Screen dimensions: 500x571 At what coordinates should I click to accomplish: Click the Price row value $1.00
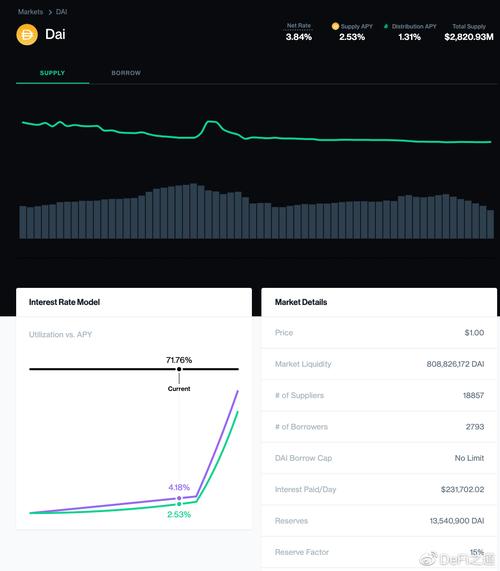tap(474, 332)
